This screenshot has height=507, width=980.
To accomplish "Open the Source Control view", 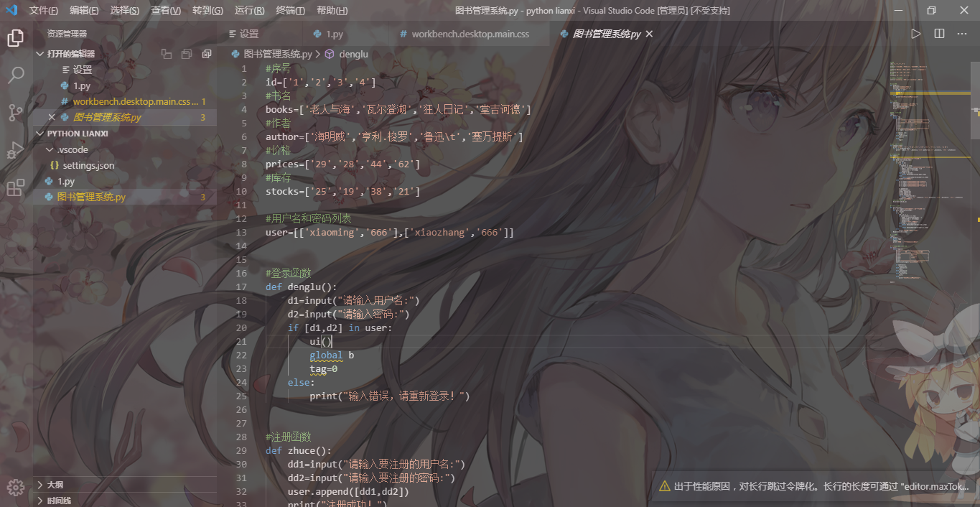I will (15, 112).
